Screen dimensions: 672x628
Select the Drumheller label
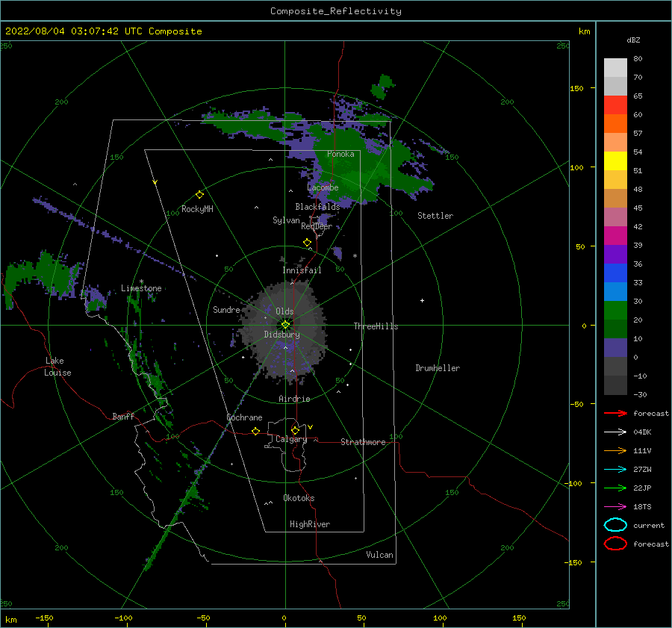pos(438,368)
